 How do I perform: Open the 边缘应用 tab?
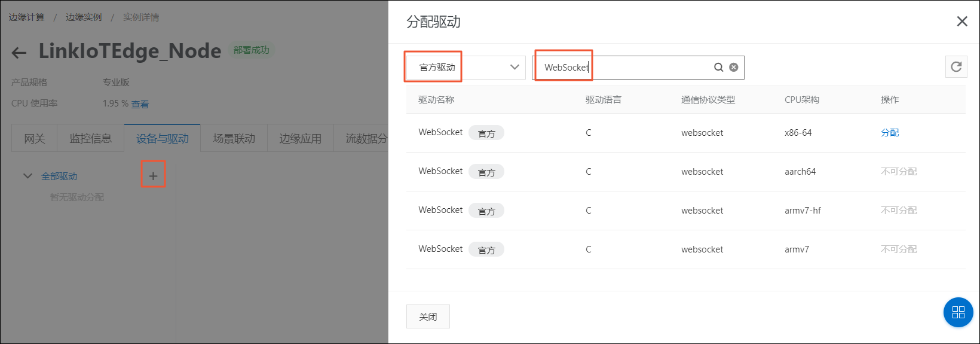pos(300,138)
